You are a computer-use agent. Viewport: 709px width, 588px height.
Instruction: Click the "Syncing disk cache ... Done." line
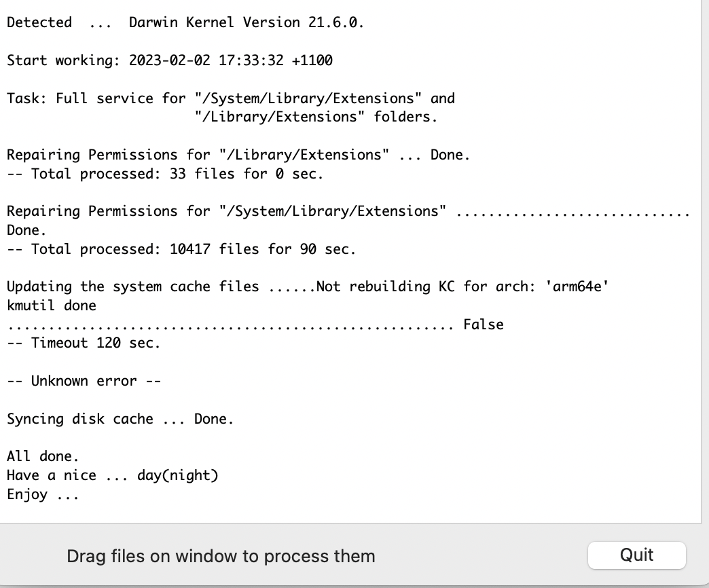click(x=120, y=419)
